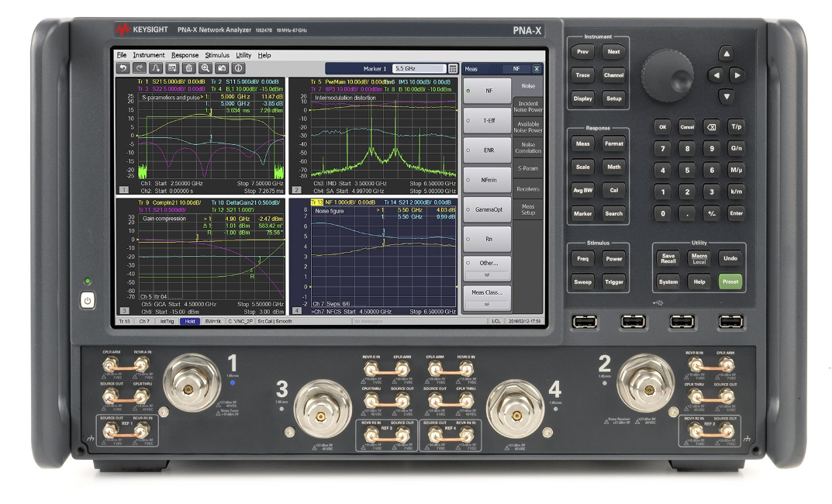Switch to the Available Noise Power tab
The image size is (832, 504).
pyautogui.click(x=528, y=127)
